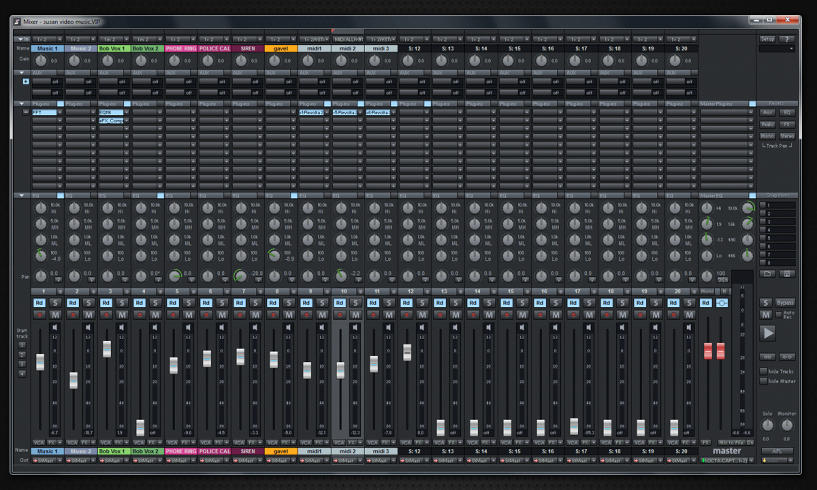
Task: Enable the Hide Tracks checkbox
Action: click(x=763, y=371)
